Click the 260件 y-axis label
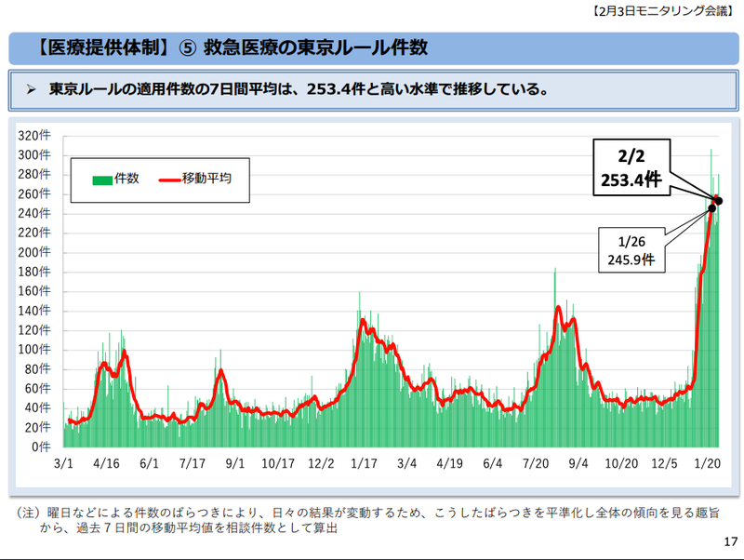Screen dimensions: 744x560 click(x=34, y=194)
